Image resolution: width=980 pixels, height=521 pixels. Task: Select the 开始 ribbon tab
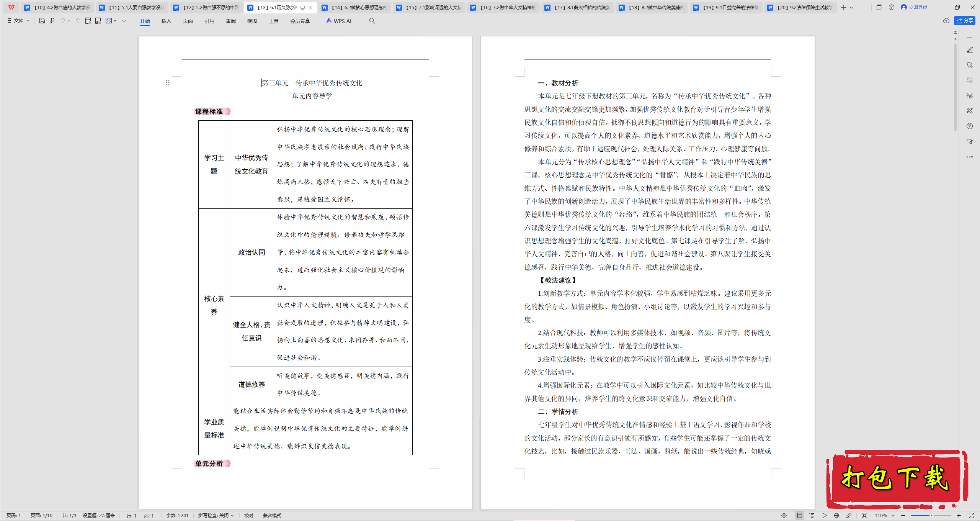pyautogui.click(x=145, y=21)
